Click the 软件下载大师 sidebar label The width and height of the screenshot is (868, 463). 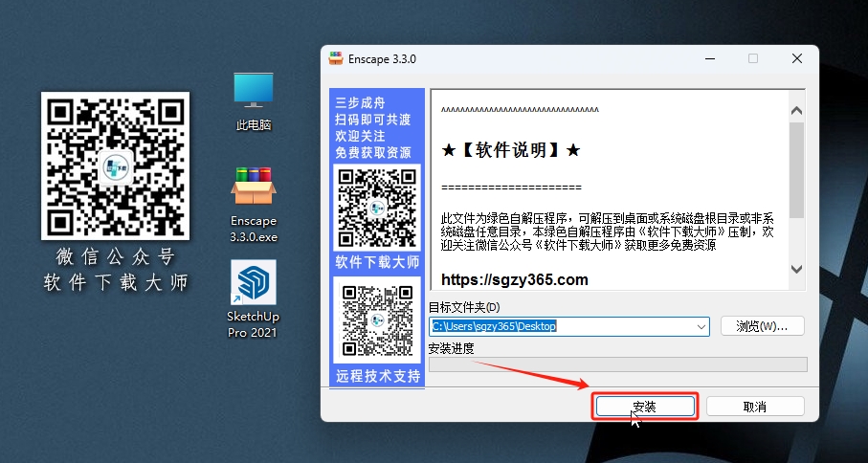click(x=377, y=262)
